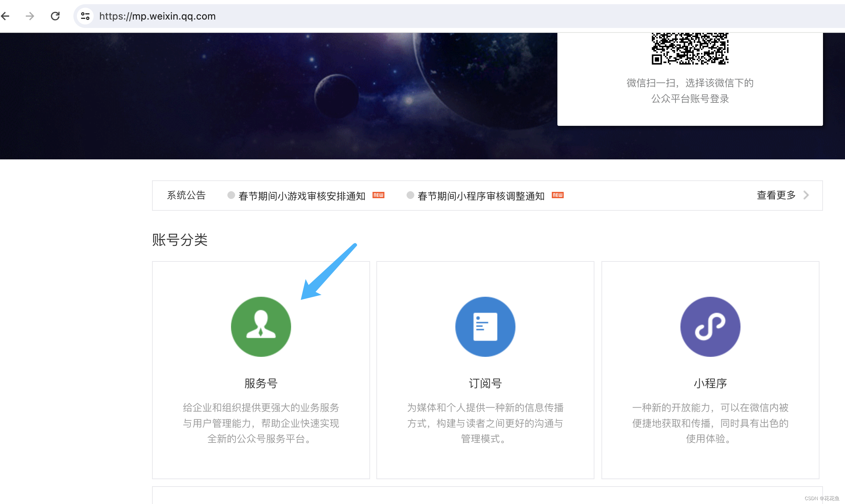Click the purple 小程序 icon
The height and width of the screenshot is (504, 845).
(x=710, y=327)
